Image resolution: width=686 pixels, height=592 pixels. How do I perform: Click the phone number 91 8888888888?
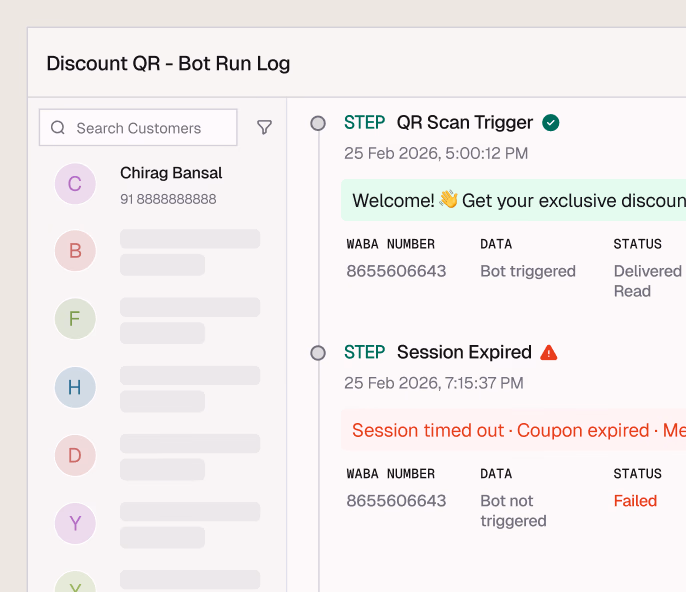[168, 199]
